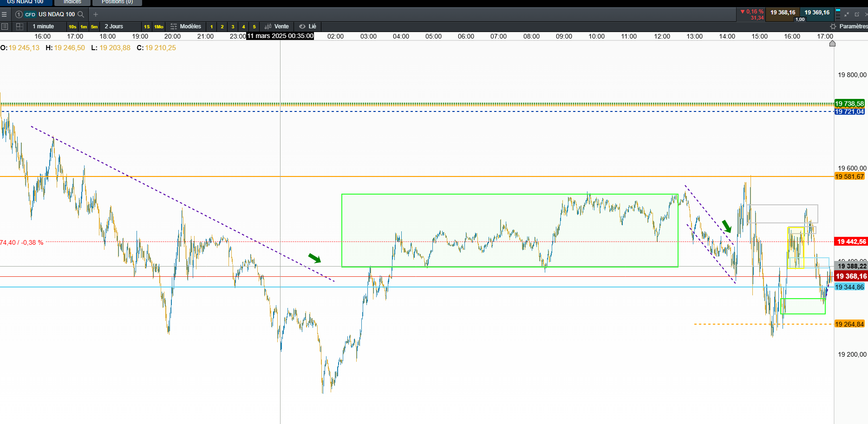Click the 1,00 spread indicator
The height and width of the screenshot is (424, 868).
[800, 20]
